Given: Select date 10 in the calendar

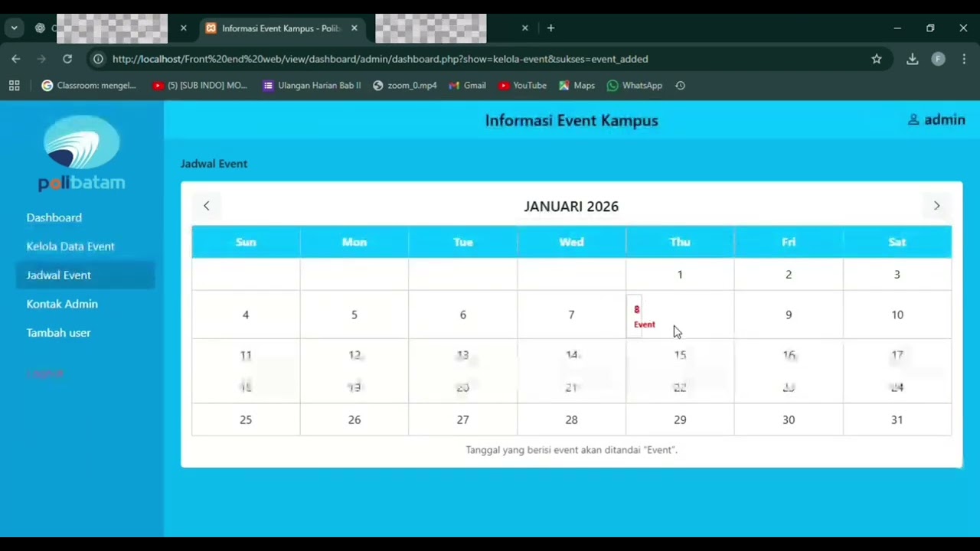Looking at the screenshot, I should [x=897, y=315].
